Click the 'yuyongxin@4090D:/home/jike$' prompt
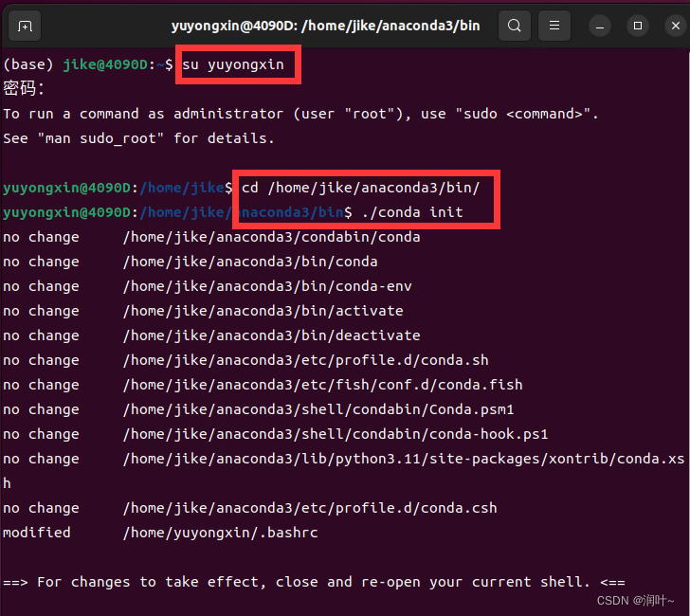This screenshot has height=616, width=690. click(118, 188)
